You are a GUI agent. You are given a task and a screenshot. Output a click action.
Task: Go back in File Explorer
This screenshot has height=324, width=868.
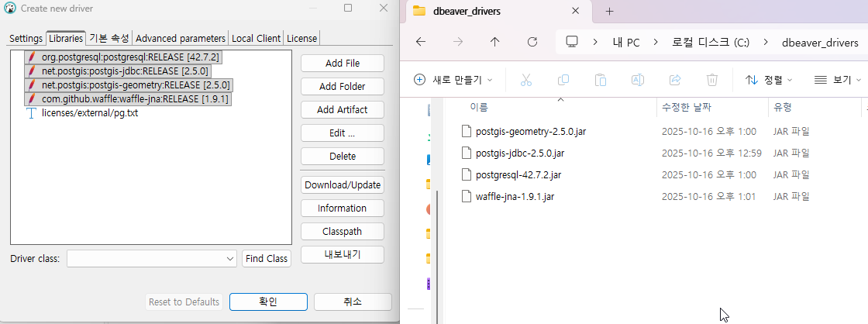[x=421, y=42]
